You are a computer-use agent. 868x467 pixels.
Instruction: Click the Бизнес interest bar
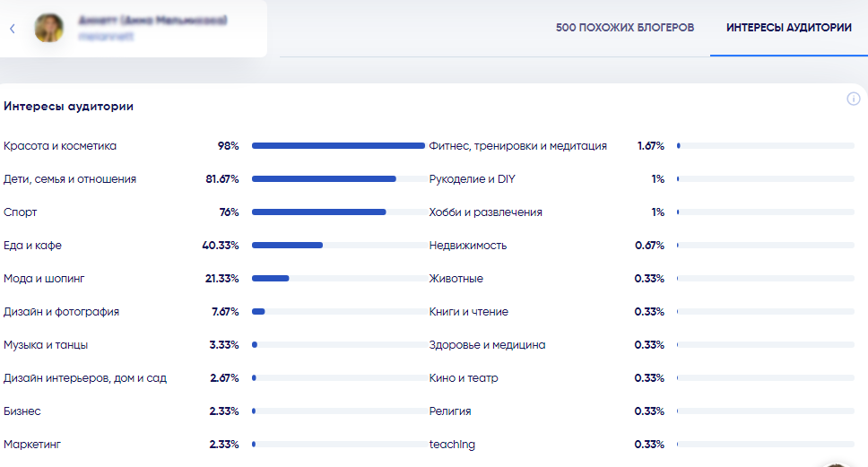(x=338, y=411)
